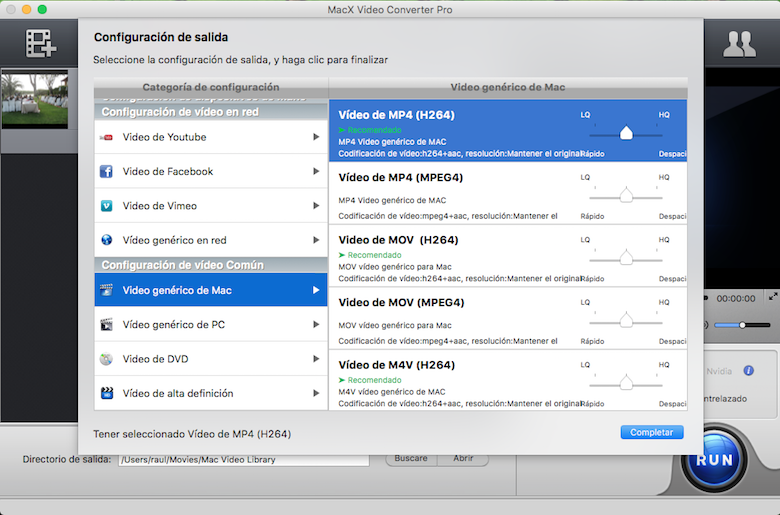Click quality slider for MOV (MPEG4)

pyautogui.click(x=626, y=321)
